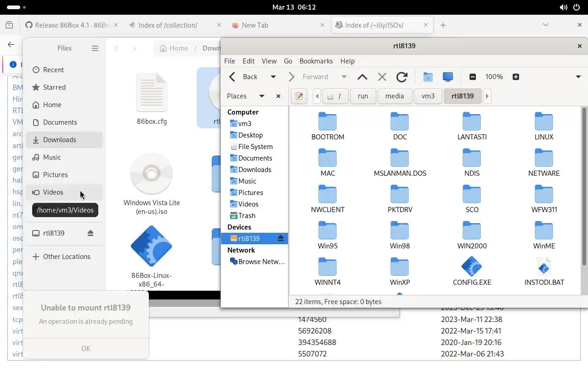Viewport: 588px width, 368px height.
Task: Show later path bar segments
Action: [487, 96]
